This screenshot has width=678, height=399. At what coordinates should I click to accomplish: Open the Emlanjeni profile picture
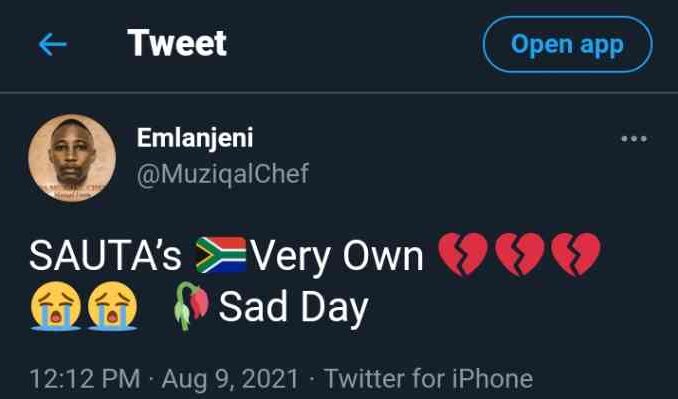coord(72,158)
